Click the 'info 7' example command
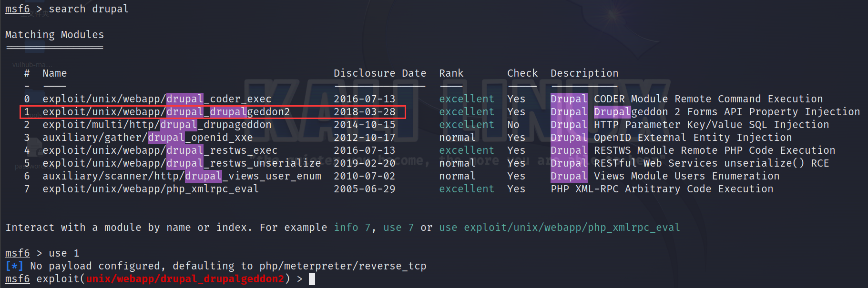 (352, 228)
